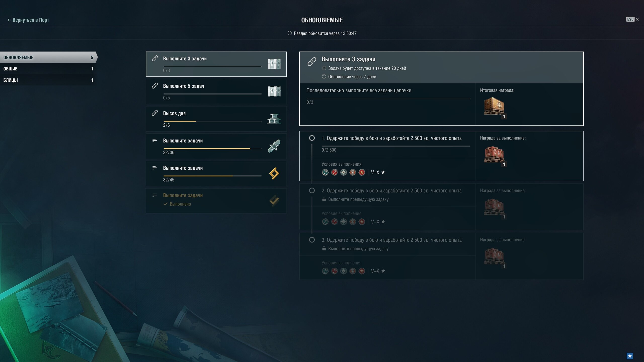Click the circle marker for chain task 2
644x362 pixels.
point(312,191)
